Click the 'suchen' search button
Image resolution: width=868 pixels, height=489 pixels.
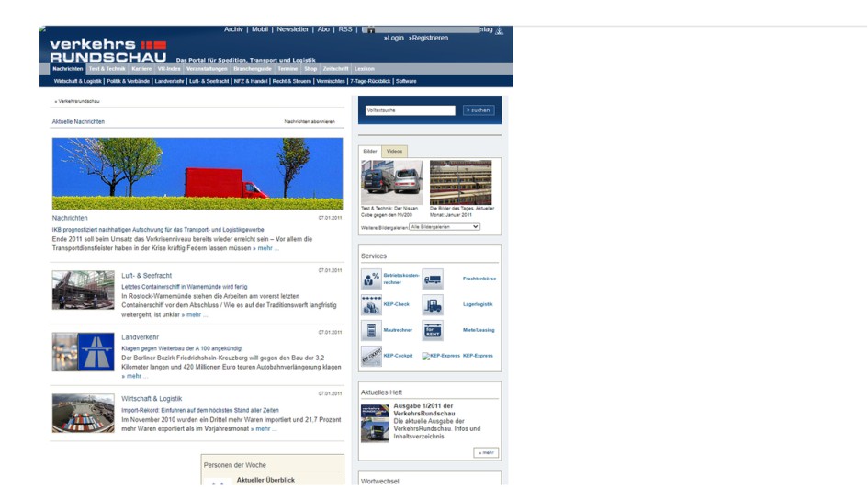pos(479,110)
